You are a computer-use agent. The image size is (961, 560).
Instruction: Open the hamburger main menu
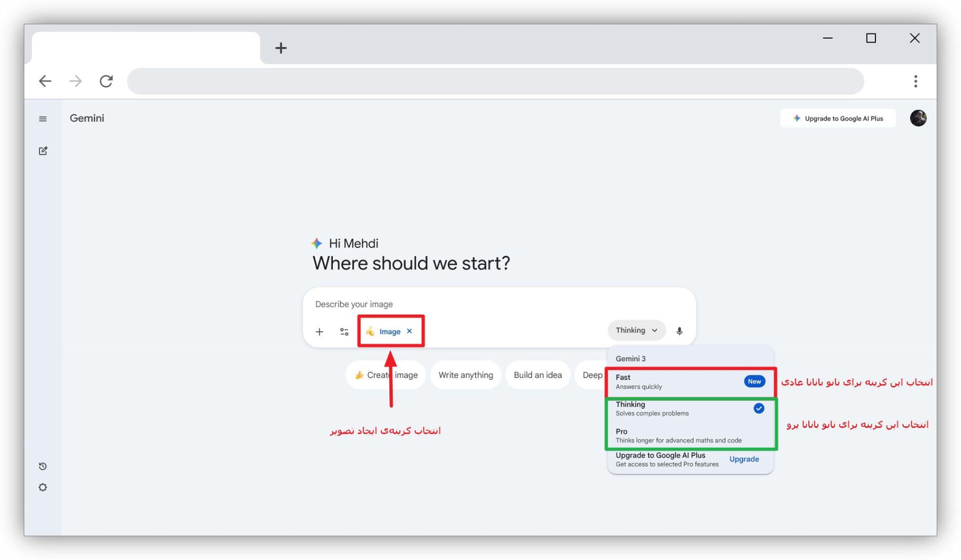coord(43,119)
